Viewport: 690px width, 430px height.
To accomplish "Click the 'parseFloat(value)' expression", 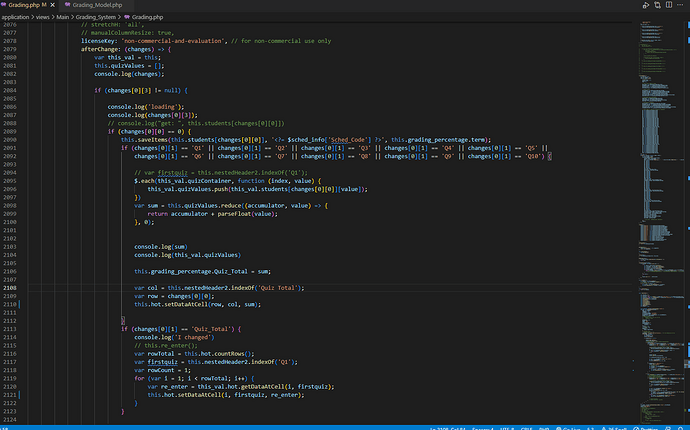I will pos(246,214).
